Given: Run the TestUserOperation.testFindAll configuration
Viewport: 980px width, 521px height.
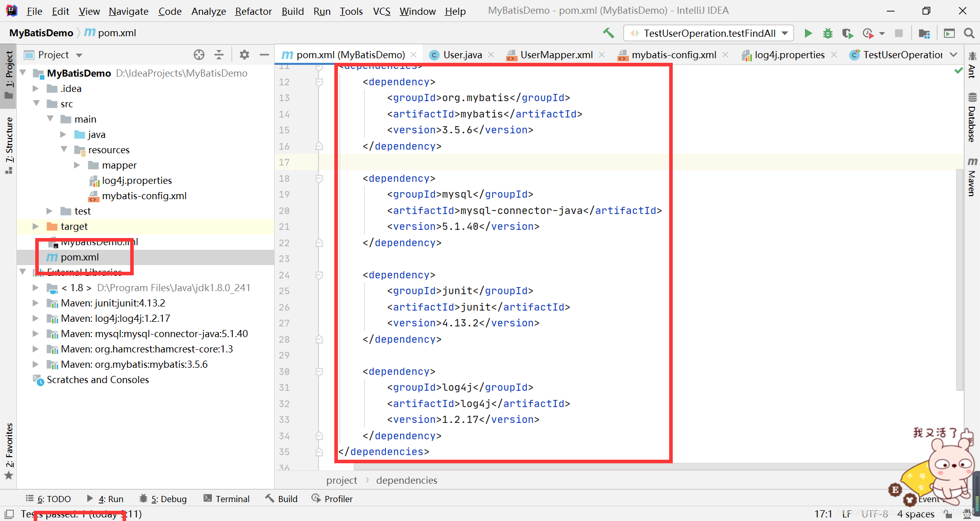Looking at the screenshot, I should (x=807, y=33).
